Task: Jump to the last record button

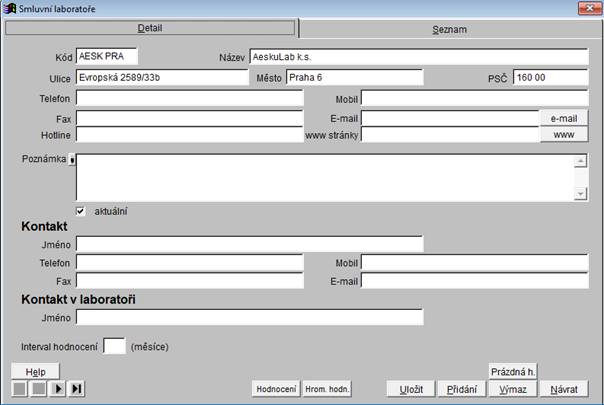Action: point(77,389)
